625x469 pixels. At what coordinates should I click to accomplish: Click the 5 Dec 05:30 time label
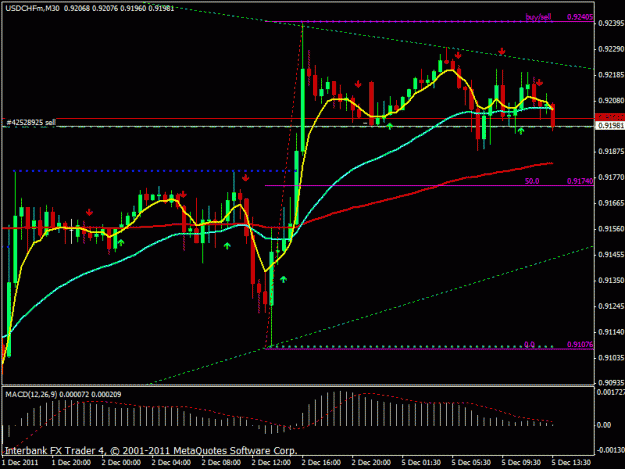click(471, 463)
